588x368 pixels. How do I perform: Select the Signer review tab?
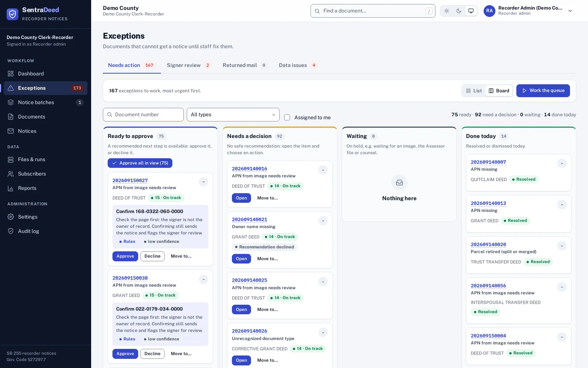[x=189, y=65]
